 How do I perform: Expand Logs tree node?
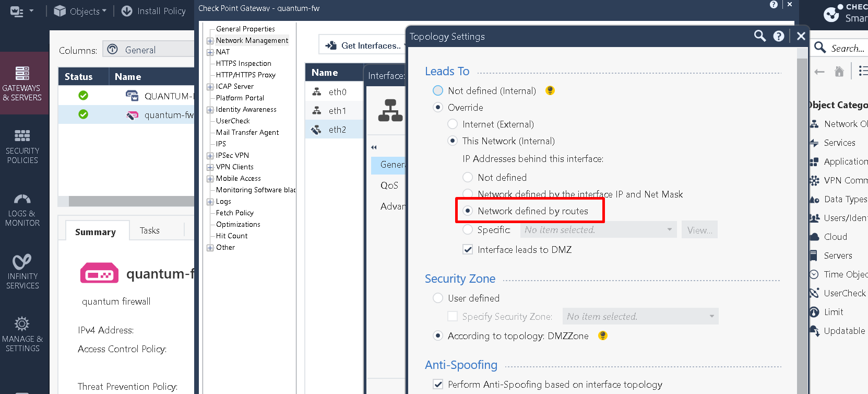[x=210, y=202]
